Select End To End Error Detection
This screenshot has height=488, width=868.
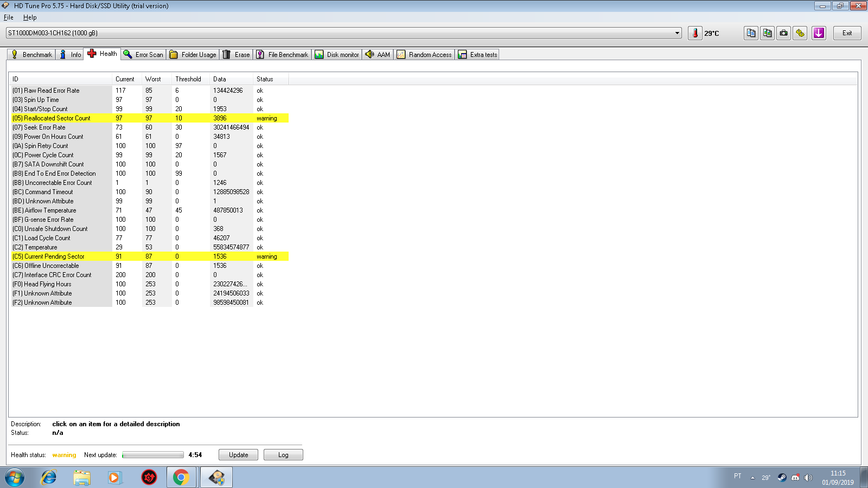point(149,174)
